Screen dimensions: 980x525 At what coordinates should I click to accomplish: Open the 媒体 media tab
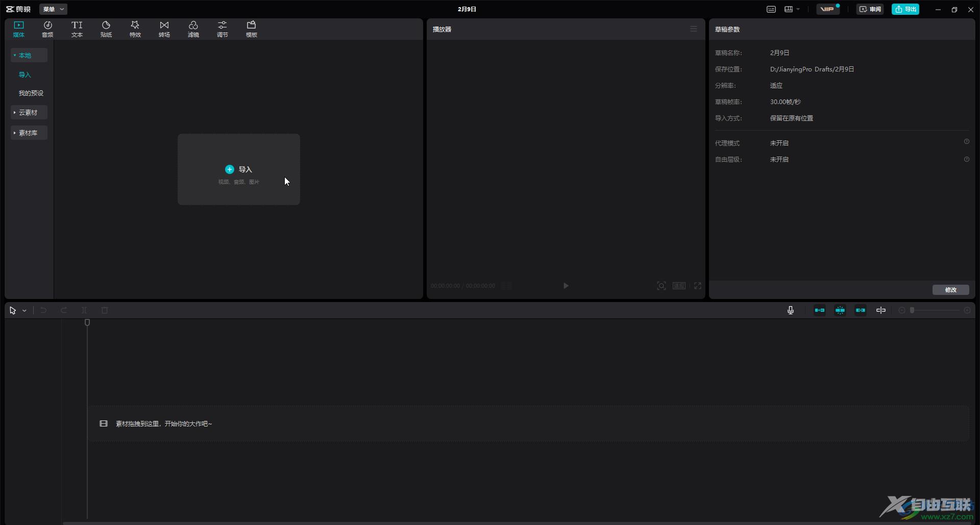pyautogui.click(x=19, y=29)
